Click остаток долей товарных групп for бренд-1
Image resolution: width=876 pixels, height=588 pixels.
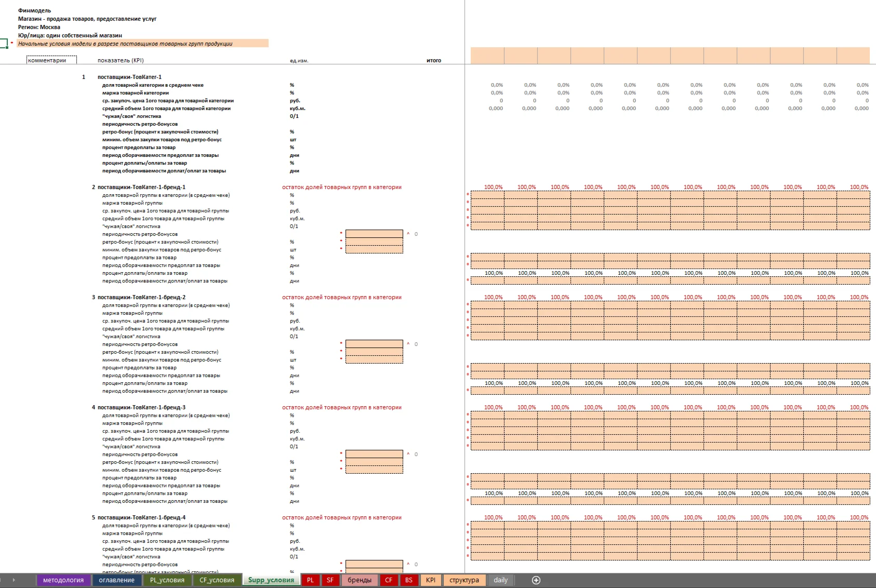[342, 187]
